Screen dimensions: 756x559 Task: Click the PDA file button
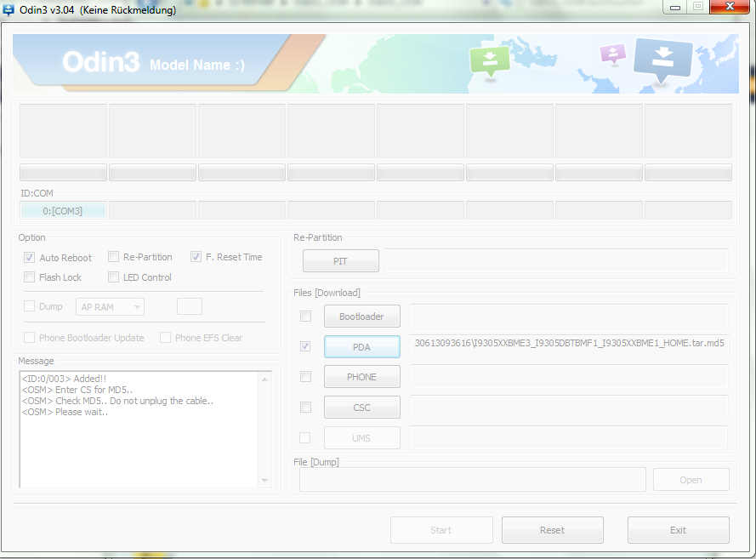362,347
